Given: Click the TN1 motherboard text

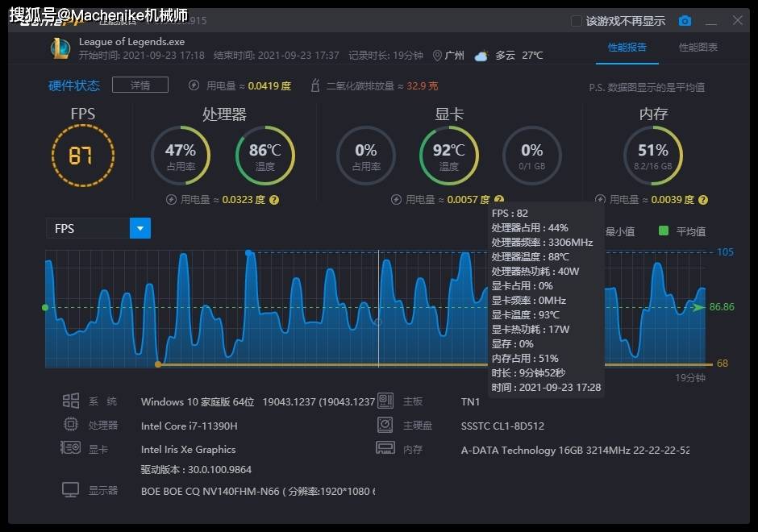Looking at the screenshot, I should point(470,401).
